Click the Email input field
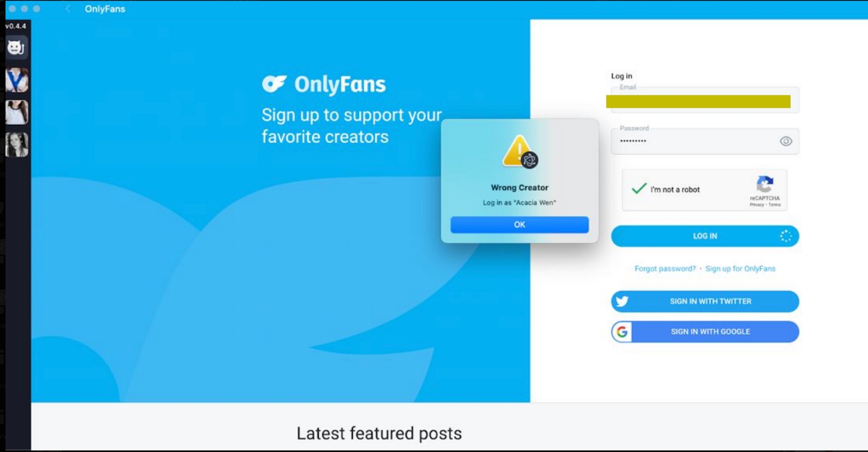 (705, 100)
